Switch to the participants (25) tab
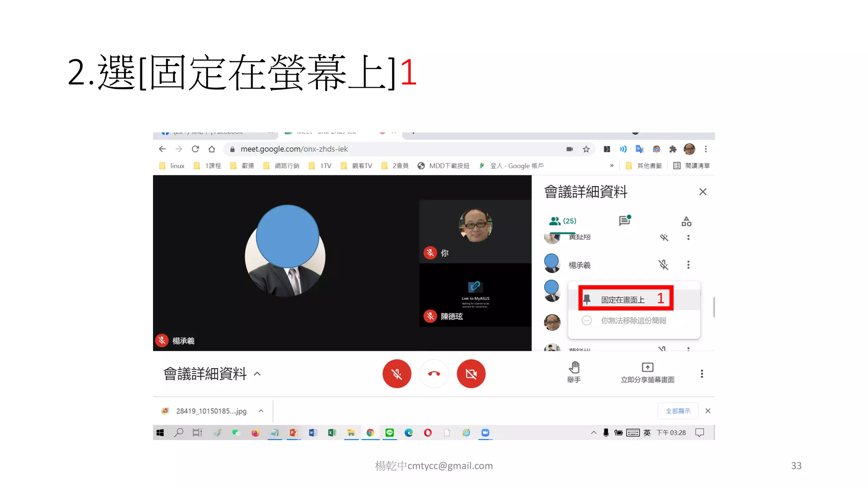The width and height of the screenshot is (868, 488). [x=563, y=221]
